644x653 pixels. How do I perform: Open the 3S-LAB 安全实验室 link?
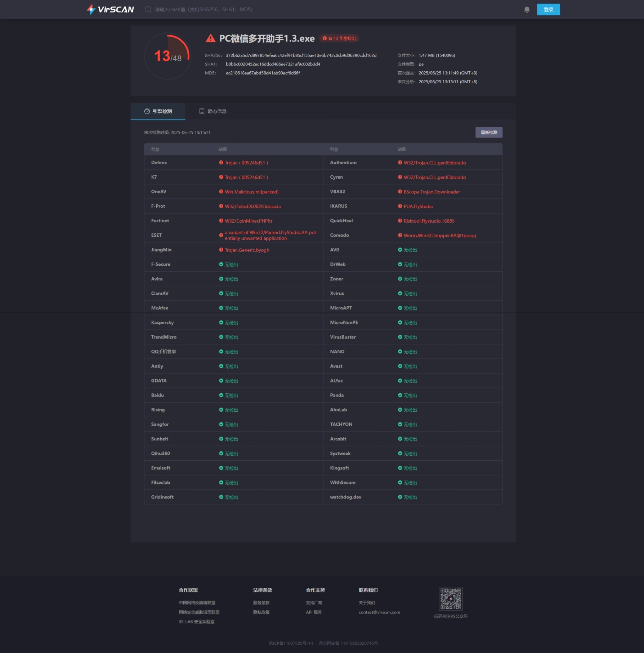(x=196, y=622)
